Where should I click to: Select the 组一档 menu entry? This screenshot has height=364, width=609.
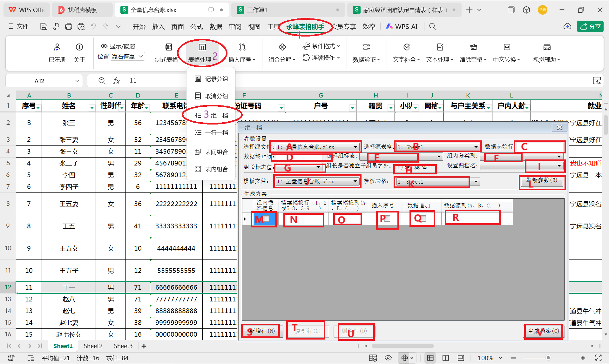(x=215, y=115)
